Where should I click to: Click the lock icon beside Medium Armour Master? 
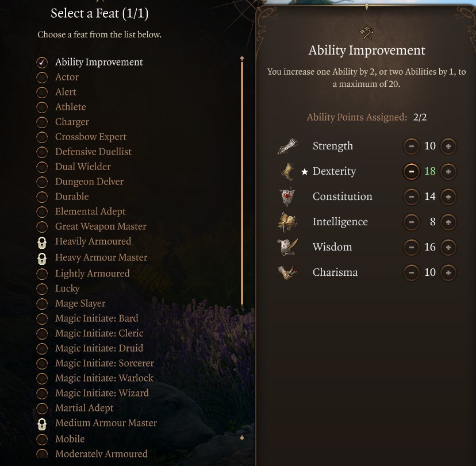pyautogui.click(x=42, y=424)
